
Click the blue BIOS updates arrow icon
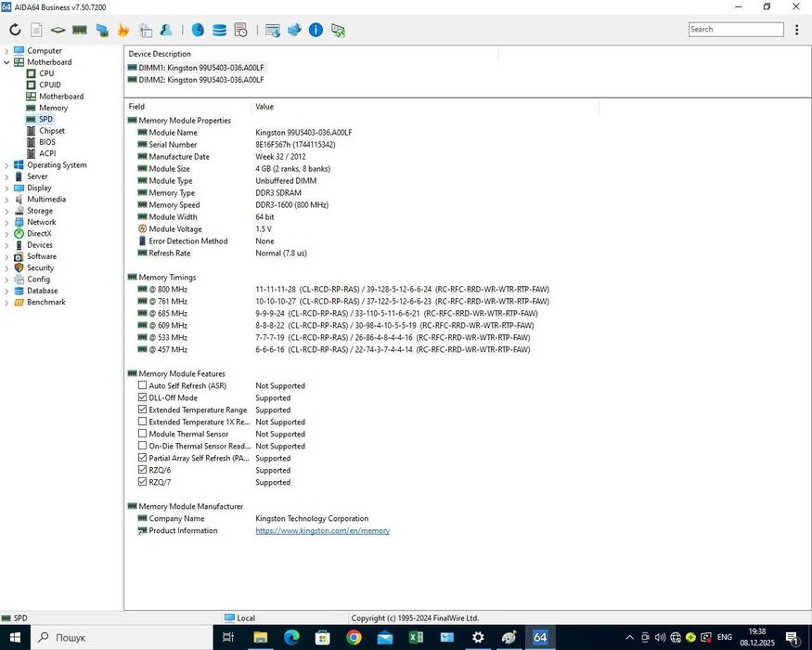[x=295, y=30]
